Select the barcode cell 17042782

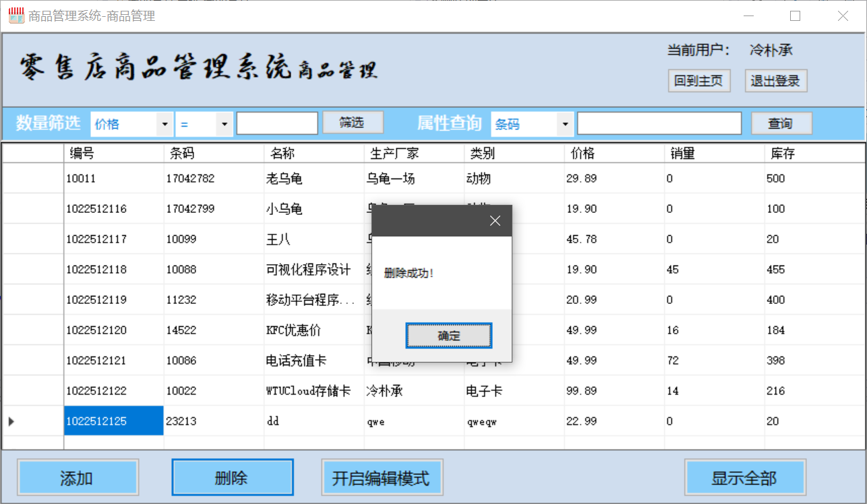point(214,179)
